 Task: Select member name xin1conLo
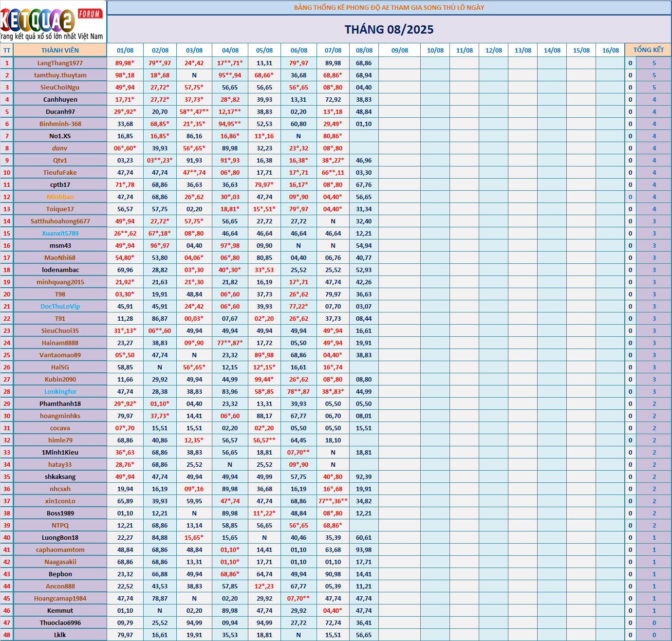60,501
